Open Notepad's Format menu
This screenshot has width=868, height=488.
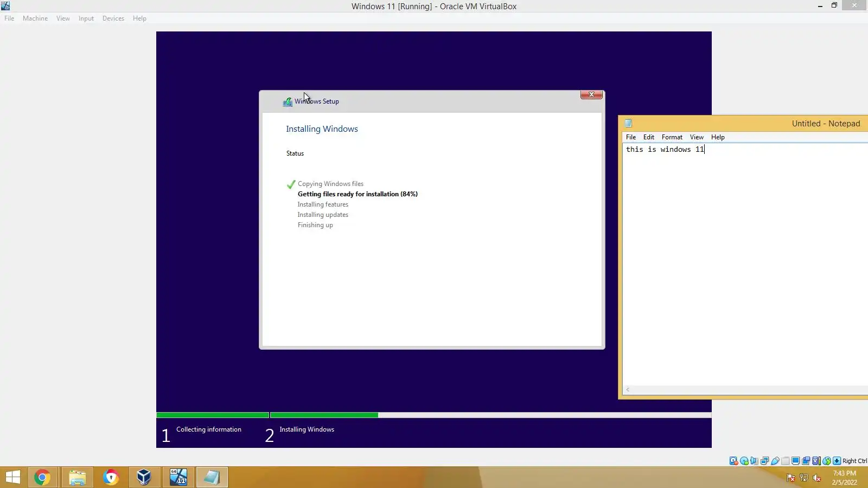672,137
